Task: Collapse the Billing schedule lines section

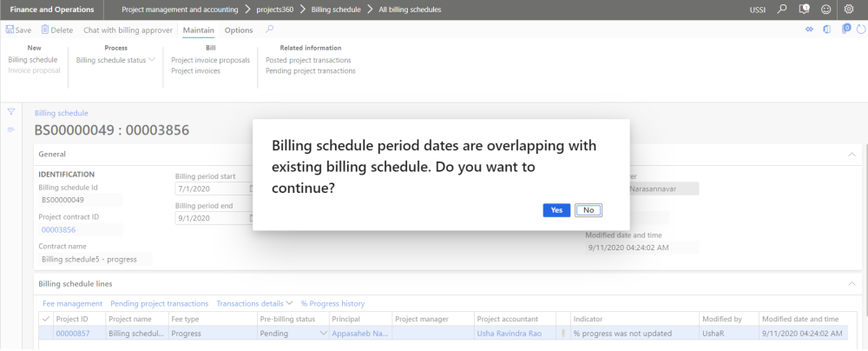Action: tap(849, 283)
